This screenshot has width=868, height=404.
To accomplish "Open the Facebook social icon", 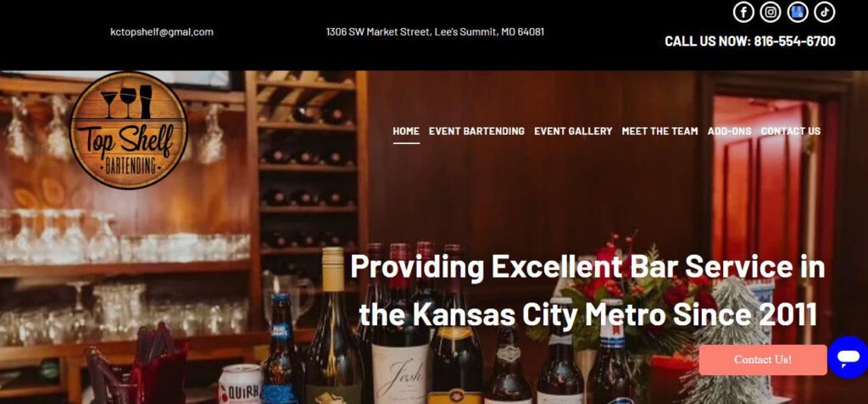I will 743,12.
